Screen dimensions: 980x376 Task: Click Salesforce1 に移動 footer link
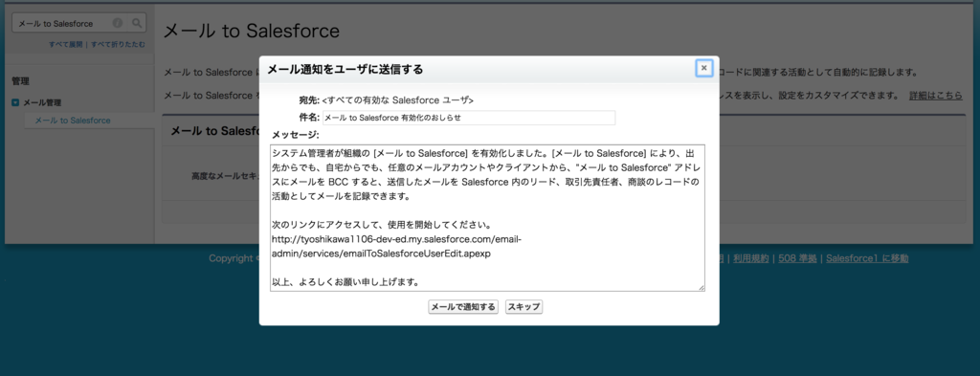pos(867,258)
